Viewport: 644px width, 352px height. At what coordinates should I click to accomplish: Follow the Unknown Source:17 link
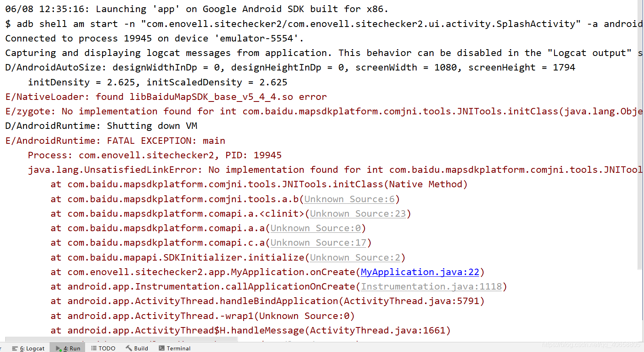pos(319,243)
